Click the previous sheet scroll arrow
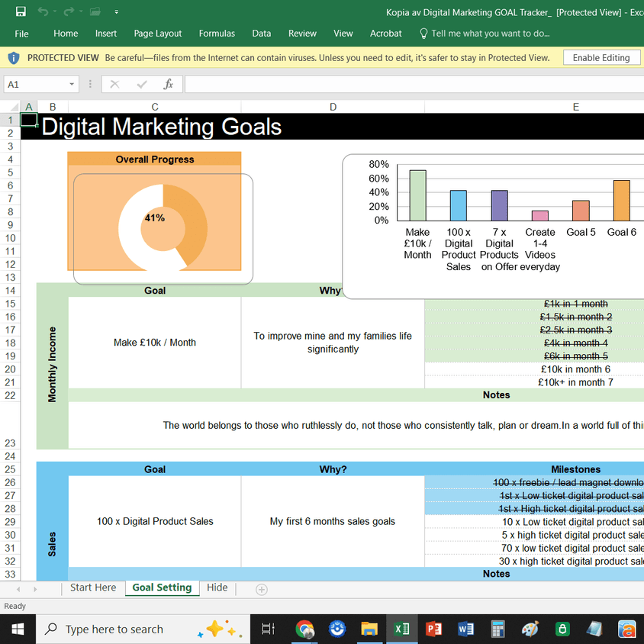 pos(18,589)
